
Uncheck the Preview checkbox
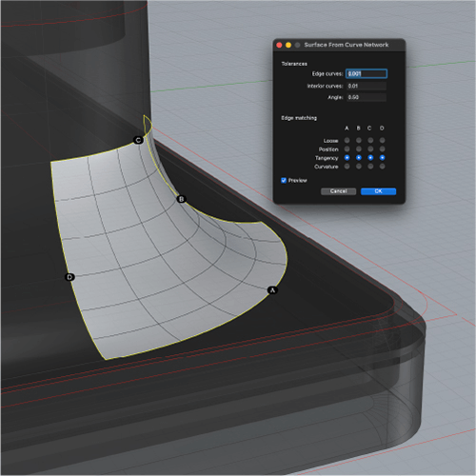tap(284, 180)
